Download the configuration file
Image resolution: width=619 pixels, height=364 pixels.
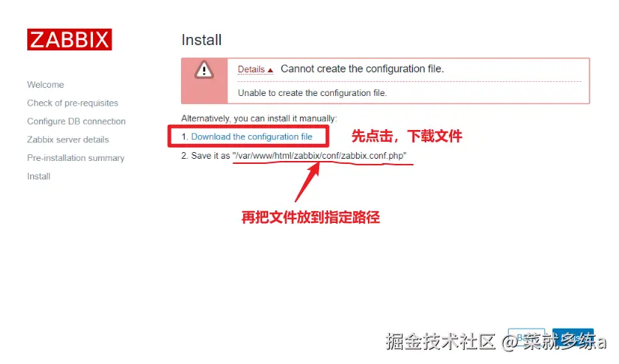[251, 137]
